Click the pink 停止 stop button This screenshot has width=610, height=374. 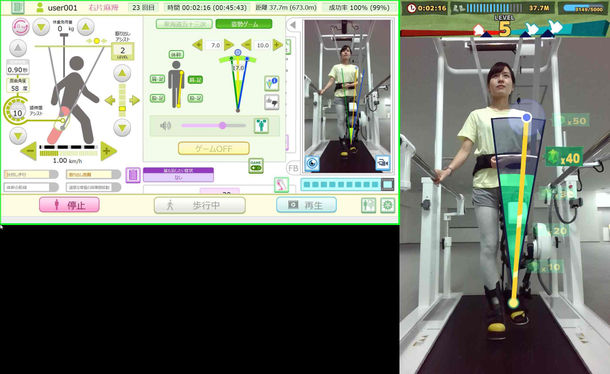[x=69, y=205]
